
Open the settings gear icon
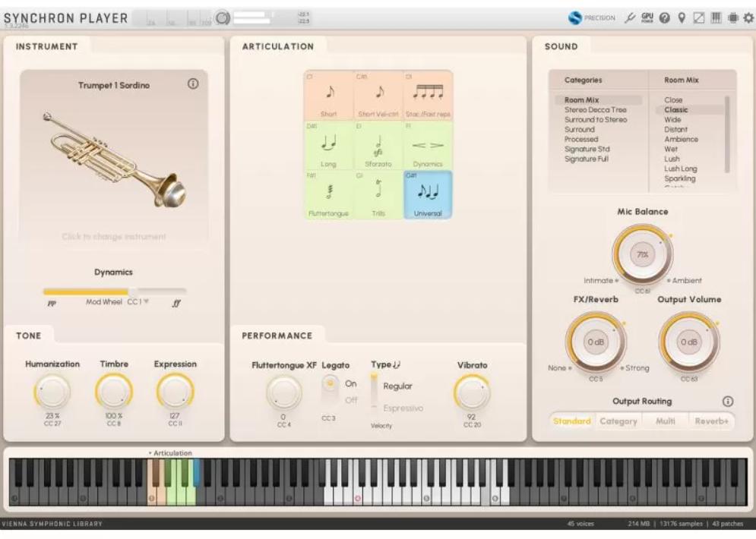coord(748,18)
